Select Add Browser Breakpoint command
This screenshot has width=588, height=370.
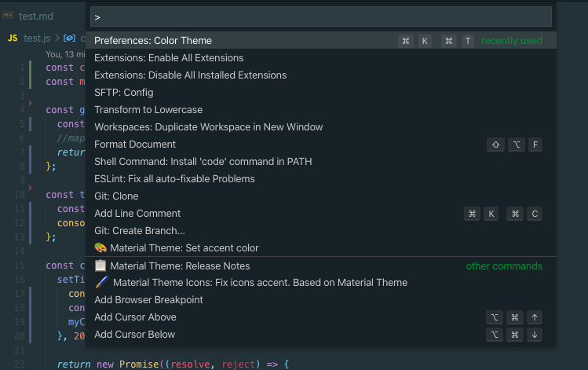coord(320,300)
